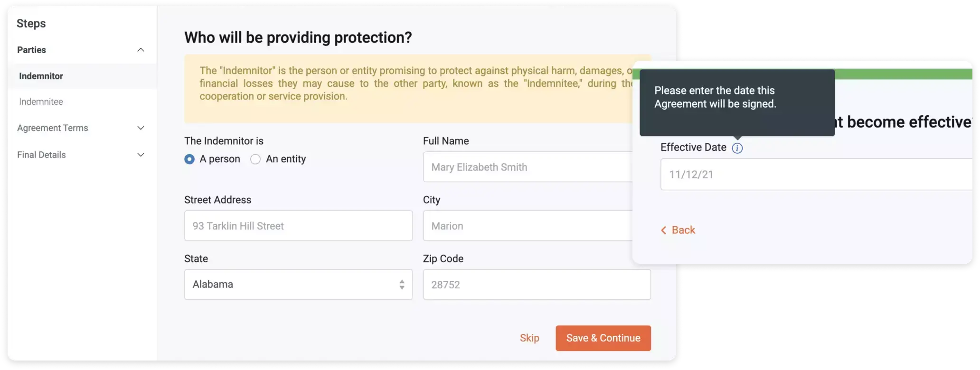This screenshot has width=980, height=370.
Task: Collapse the Parties section chevron
Action: [x=141, y=50]
